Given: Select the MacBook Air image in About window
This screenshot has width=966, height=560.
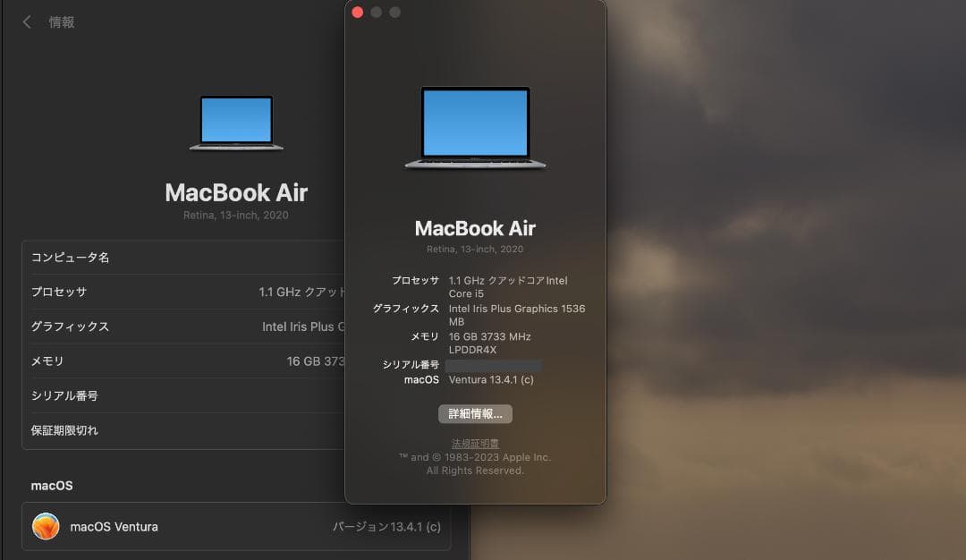Looking at the screenshot, I should point(475,125).
